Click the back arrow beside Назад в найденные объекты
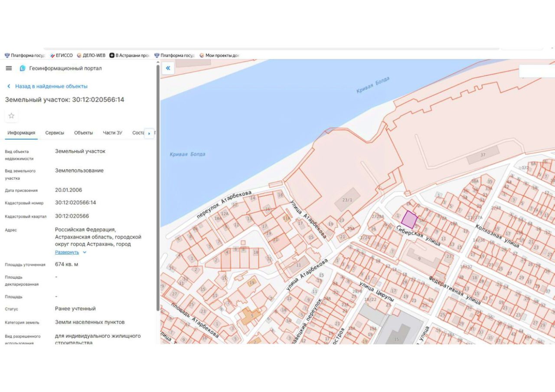 click(x=9, y=86)
